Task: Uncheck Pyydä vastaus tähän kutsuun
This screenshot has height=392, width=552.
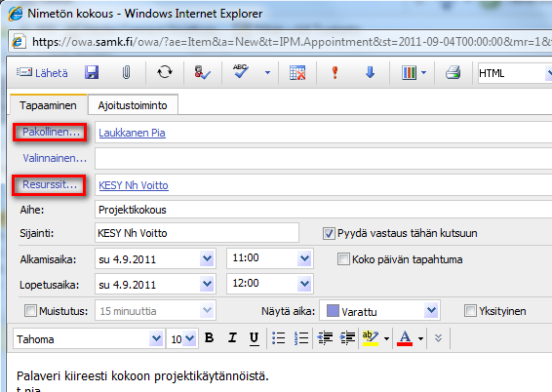Action: [329, 233]
